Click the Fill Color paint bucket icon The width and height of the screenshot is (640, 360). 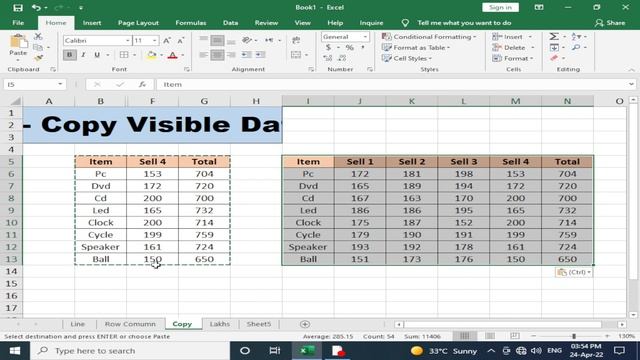151,55
